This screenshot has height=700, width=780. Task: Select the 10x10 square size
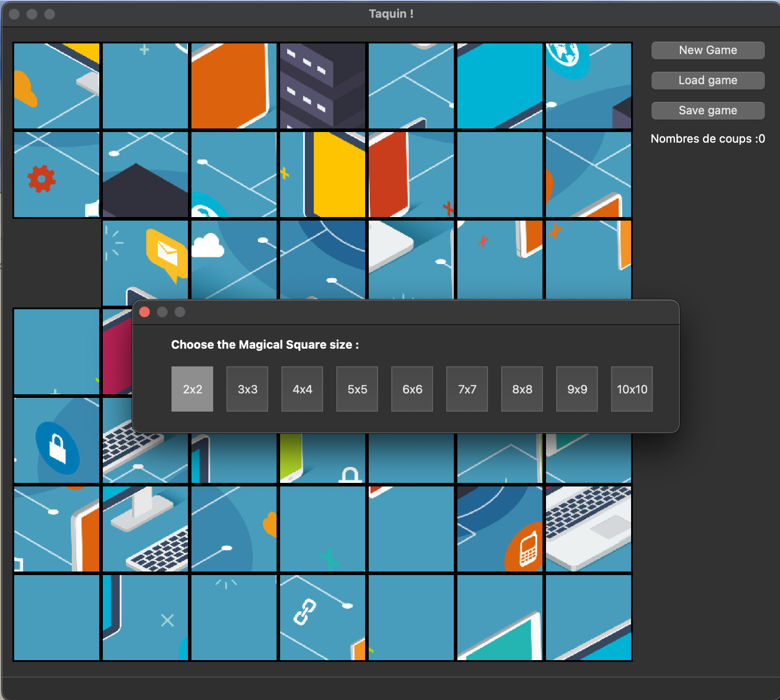632,389
